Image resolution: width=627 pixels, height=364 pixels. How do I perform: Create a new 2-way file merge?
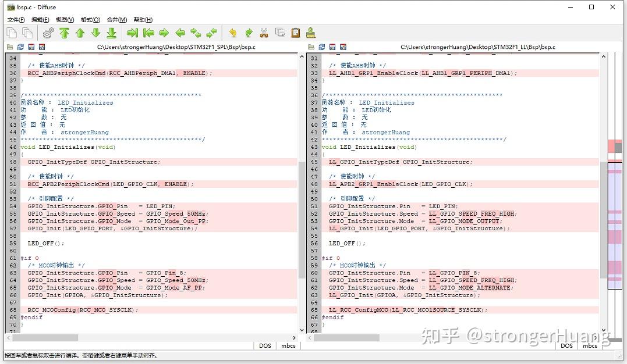(x=12, y=33)
